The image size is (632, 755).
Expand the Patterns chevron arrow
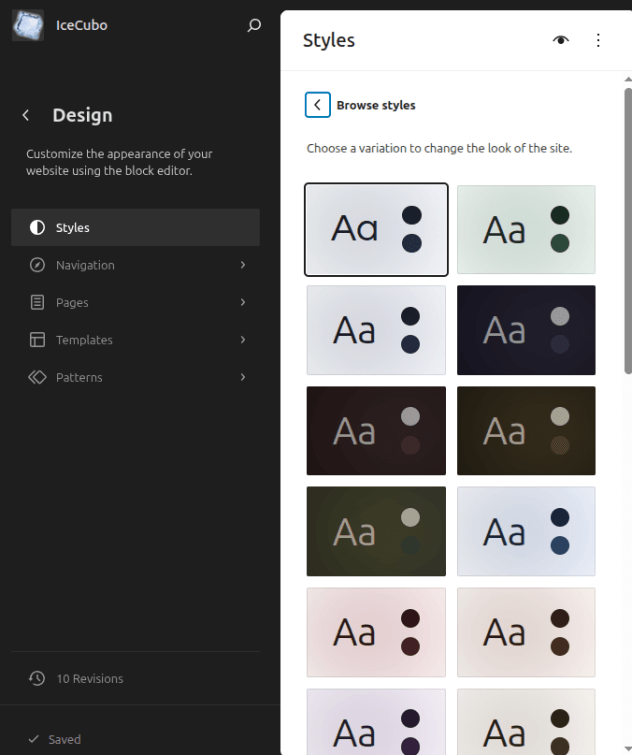coord(243,377)
